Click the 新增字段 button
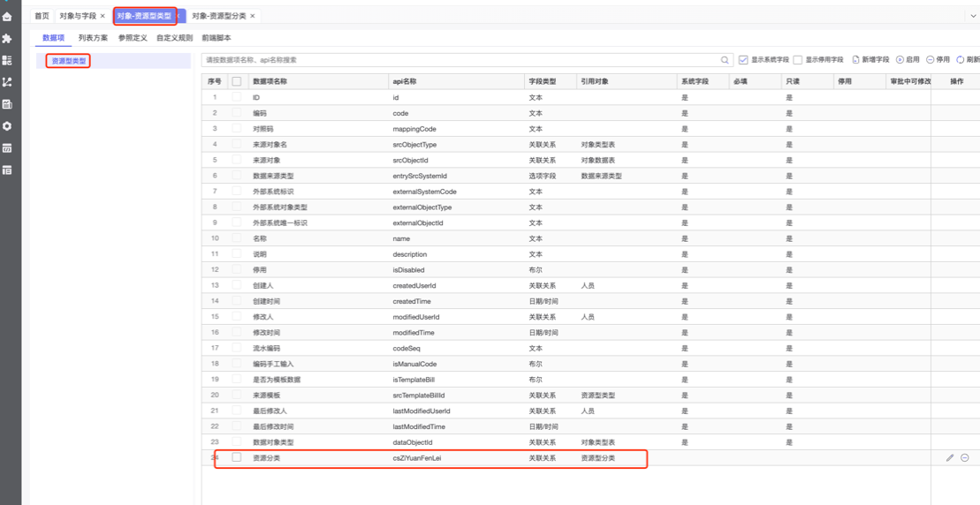This screenshot has width=980, height=505. pos(870,60)
